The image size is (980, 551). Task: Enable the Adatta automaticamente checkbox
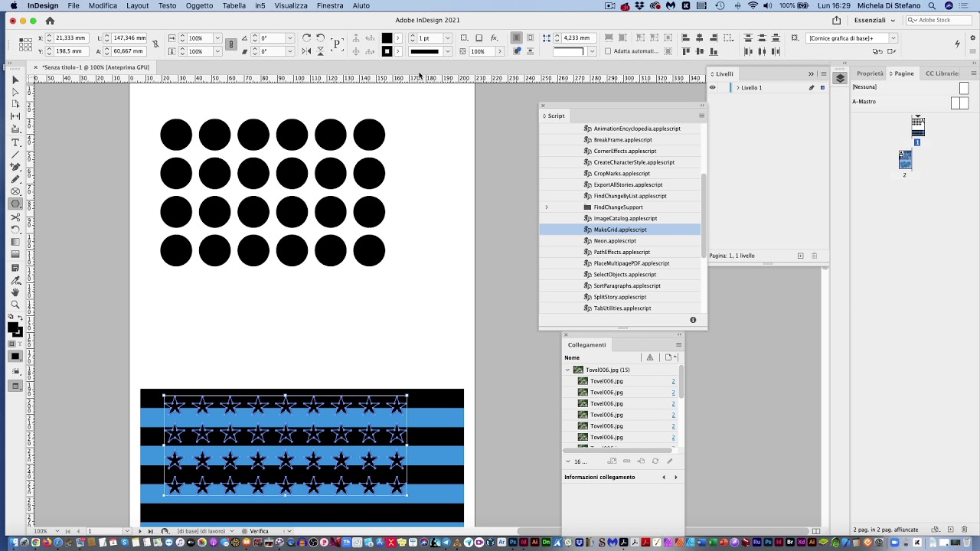point(608,51)
